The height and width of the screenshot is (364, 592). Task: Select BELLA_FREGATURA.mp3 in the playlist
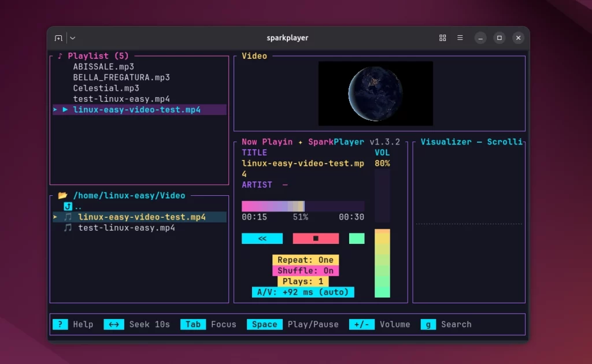pos(121,77)
